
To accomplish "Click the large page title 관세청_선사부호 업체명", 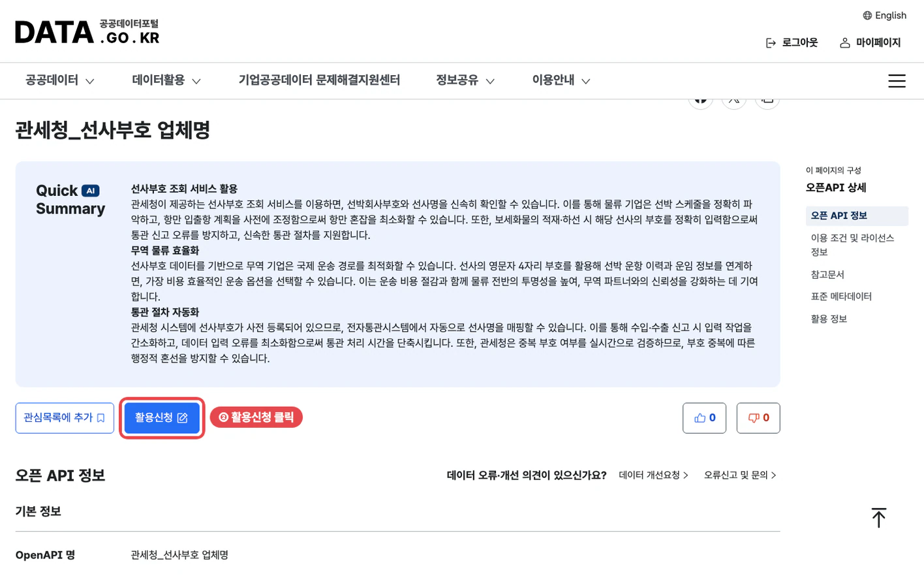I will coord(113,130).
